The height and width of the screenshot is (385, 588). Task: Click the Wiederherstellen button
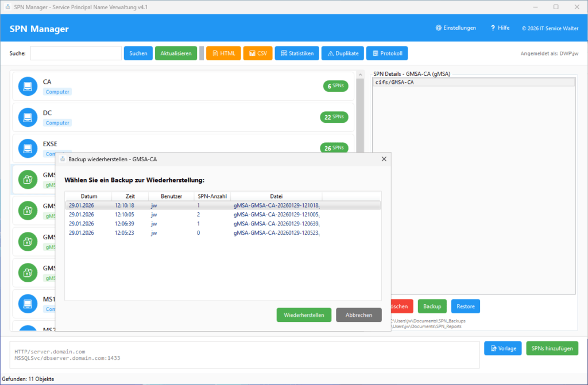304,314
